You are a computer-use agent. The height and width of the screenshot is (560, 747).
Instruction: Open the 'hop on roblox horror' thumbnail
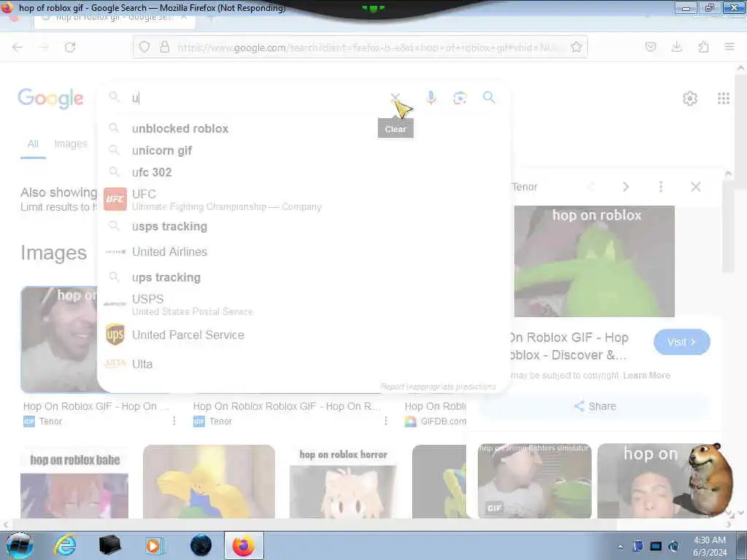click(x=343, y=481)
